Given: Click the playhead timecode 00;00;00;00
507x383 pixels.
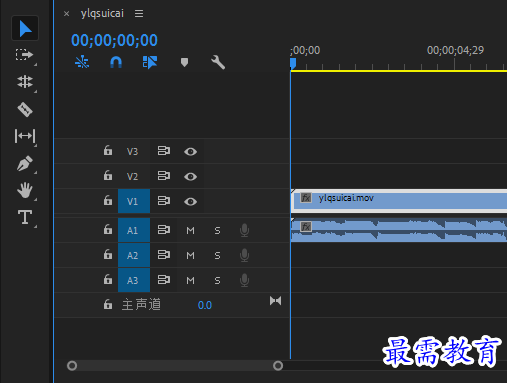Looking at the screenshot, I should coord(114,40).
